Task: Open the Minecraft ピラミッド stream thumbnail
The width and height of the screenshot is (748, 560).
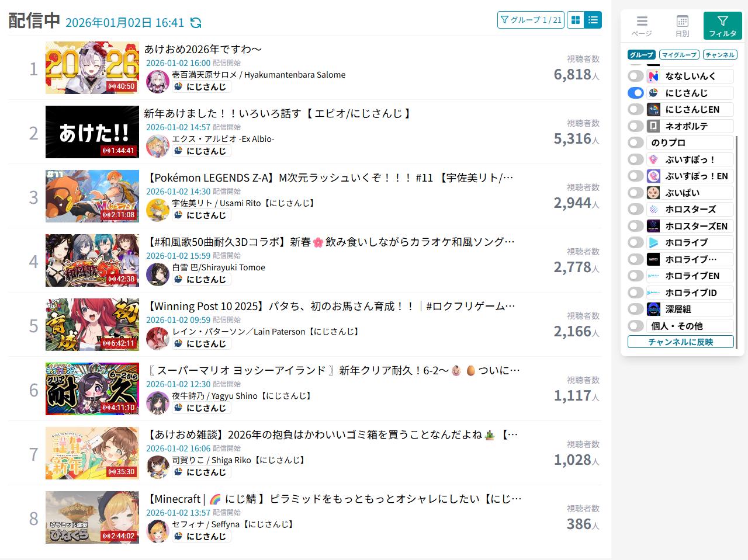Action: click(92, 517)
